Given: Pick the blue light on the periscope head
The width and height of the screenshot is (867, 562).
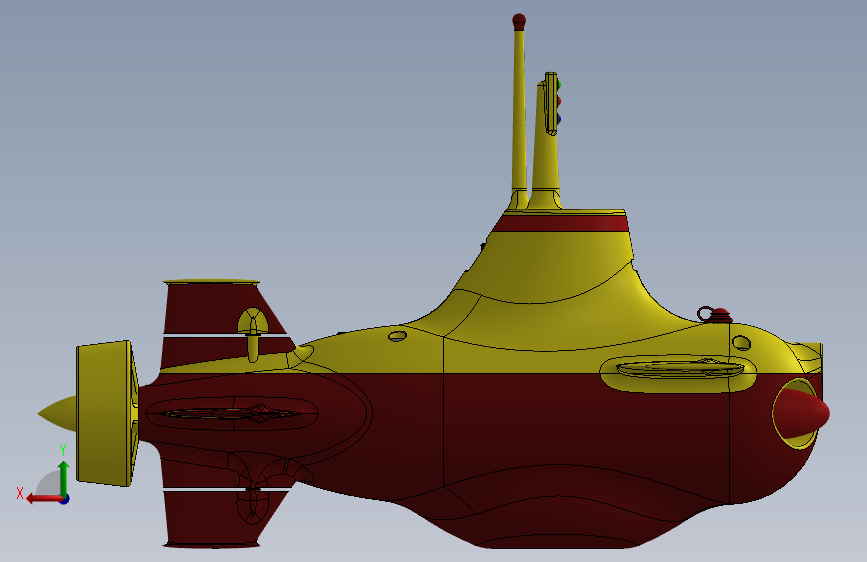Looking at the screenshot, I should coord(559,119).
